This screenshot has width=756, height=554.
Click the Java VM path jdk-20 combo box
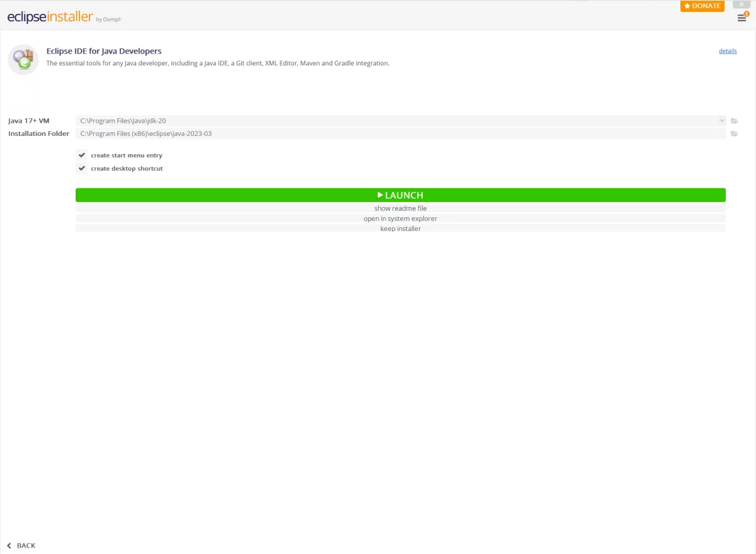(x=397, y=120)
